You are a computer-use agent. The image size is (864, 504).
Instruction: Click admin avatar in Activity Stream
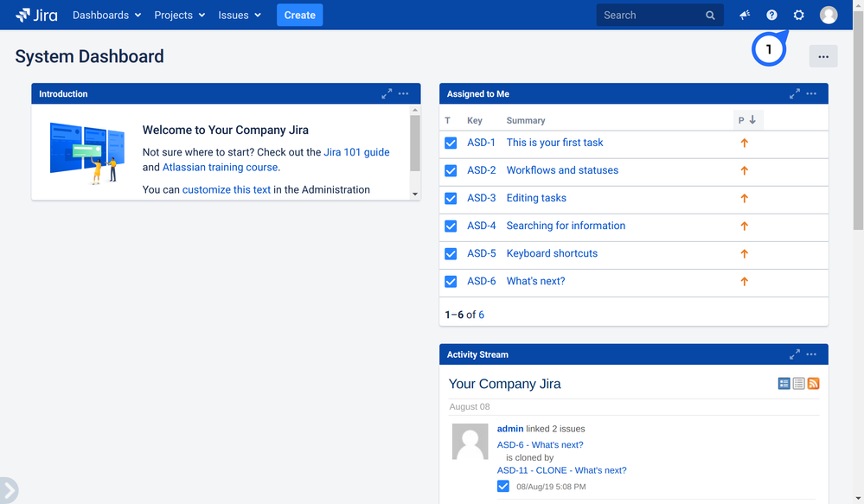coord(470,441)
